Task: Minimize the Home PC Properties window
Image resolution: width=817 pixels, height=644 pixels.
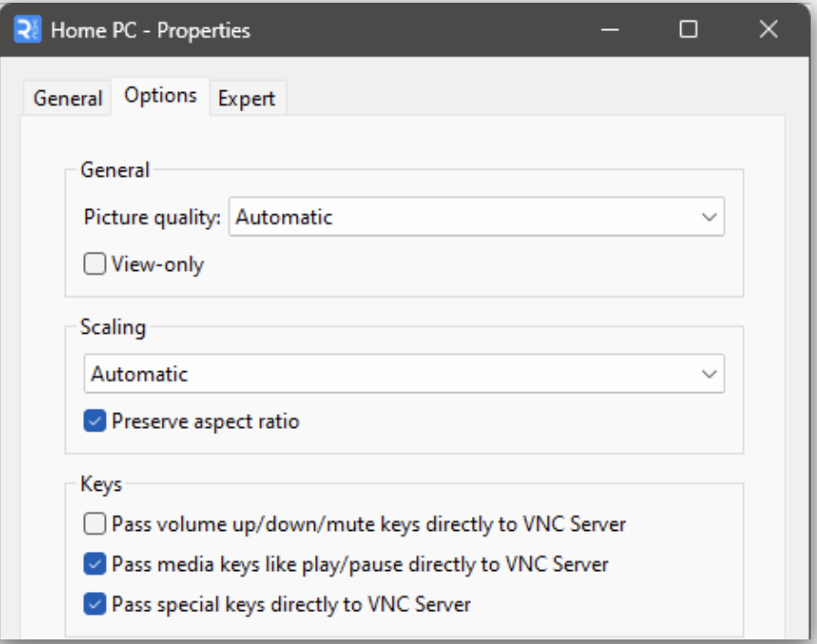Action: (x=610, y=30)
